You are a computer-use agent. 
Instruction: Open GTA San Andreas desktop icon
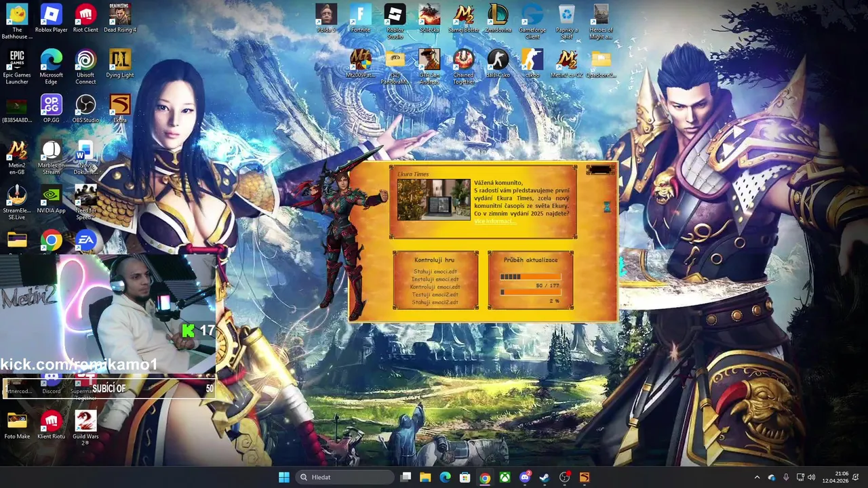tap(429, 66)
